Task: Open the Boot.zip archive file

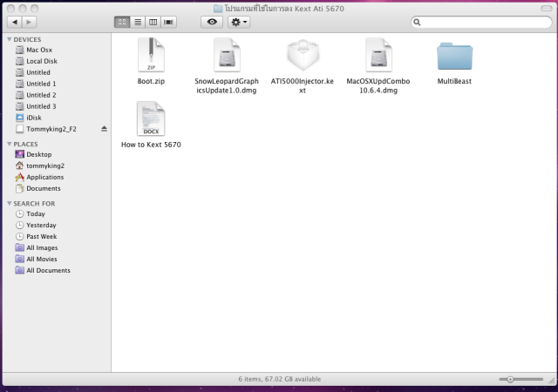Action: pyautogui.click(x=151, y=56)
